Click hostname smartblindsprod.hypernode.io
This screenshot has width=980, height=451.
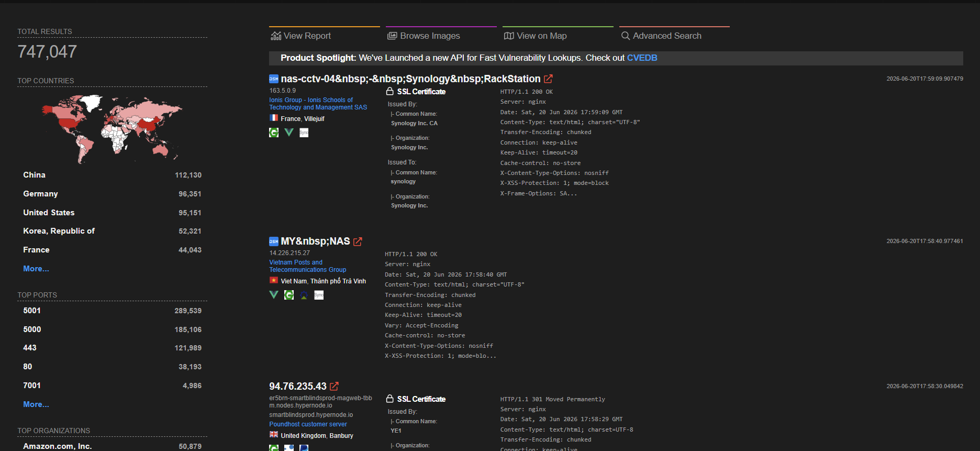click(311, 415)
